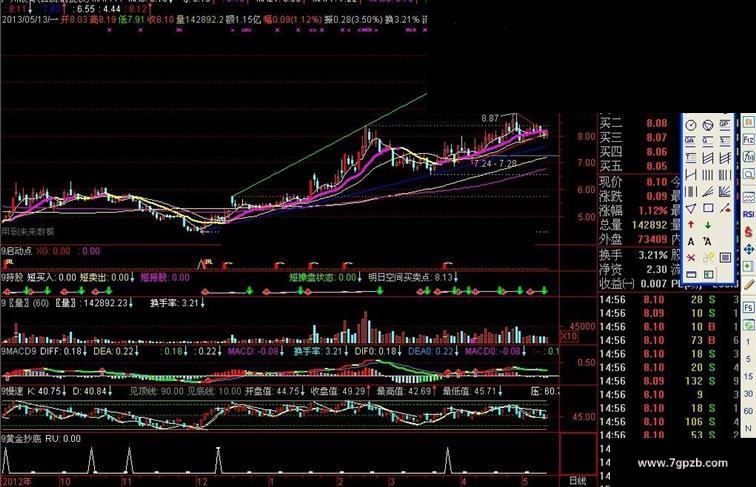Switch to the 60-minute period
This screenshot has height=487, width=756.
[748, 411]
